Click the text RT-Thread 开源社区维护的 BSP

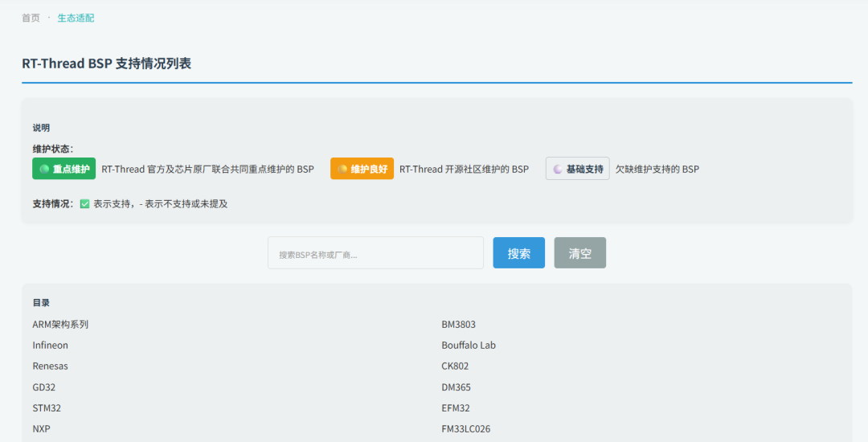[x=464, y=169]
